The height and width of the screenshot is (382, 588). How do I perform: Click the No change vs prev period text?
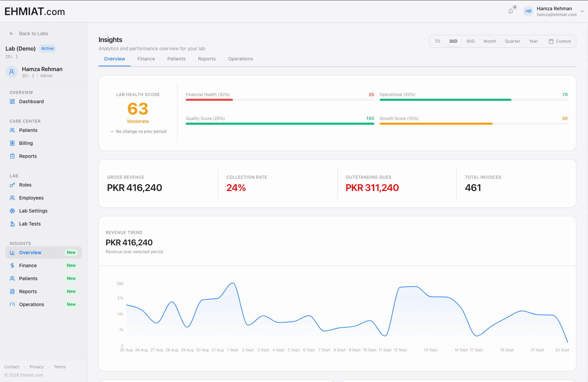pyautogui.click(x=141, y=132)
